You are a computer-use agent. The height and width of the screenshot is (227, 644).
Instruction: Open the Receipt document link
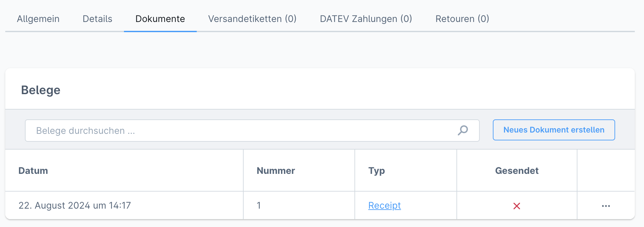coord(384,206)
